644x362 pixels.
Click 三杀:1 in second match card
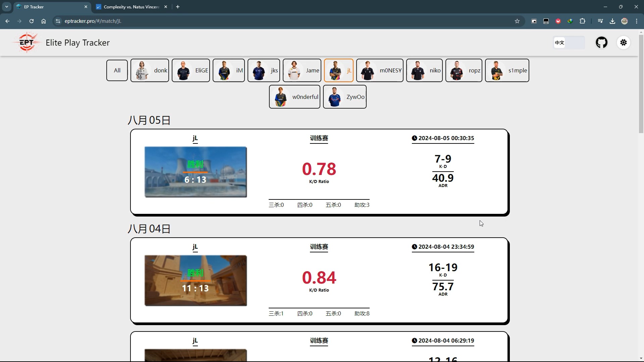point(276,313)
